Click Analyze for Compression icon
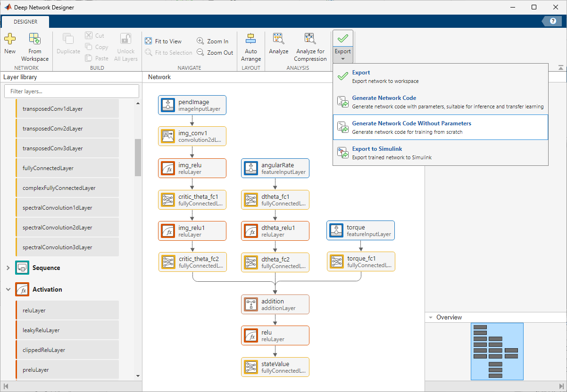The height and width of the screenshot is (392, 567). click(x=310, y=39)
